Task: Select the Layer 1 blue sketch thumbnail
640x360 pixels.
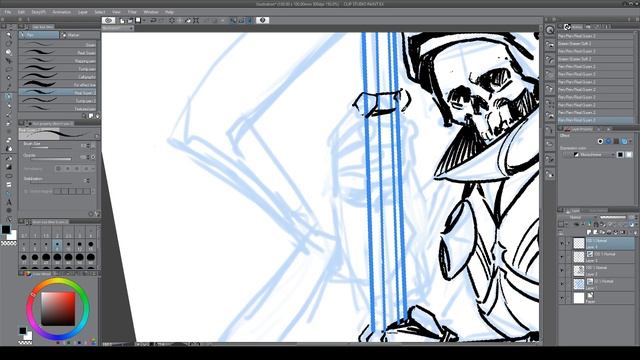Action: coord(579,284)
